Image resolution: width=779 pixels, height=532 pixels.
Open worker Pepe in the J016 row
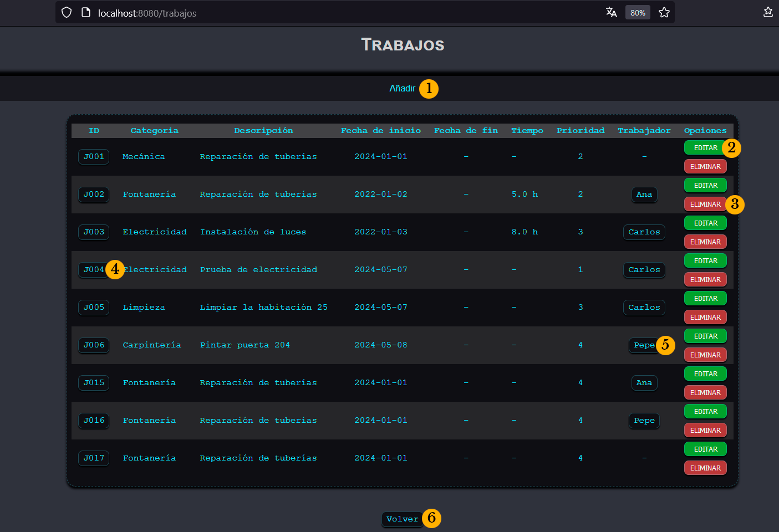(644, 421)
